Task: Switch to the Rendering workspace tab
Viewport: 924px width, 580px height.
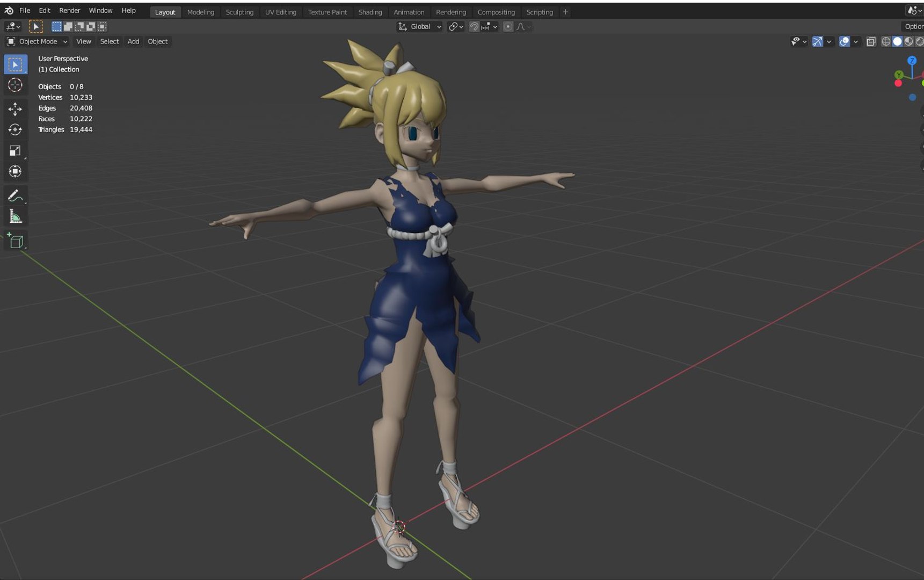Action: (x=451, y=12)
